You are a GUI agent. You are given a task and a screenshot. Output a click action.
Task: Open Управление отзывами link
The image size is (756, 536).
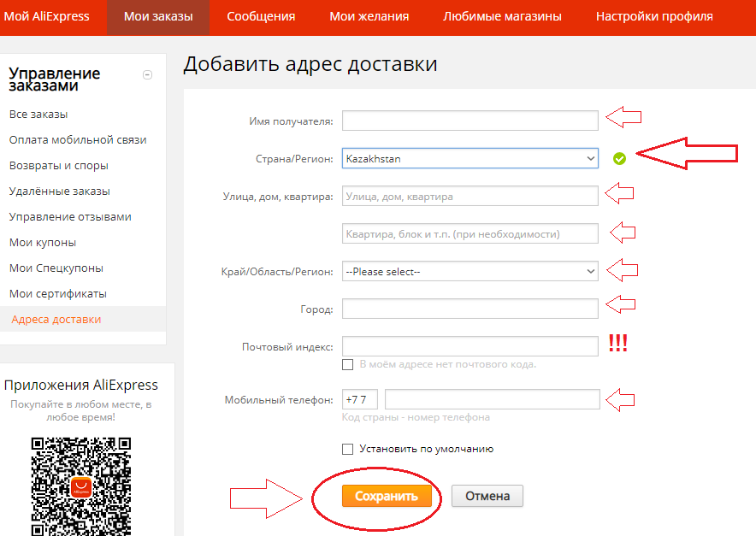point(70,217)
